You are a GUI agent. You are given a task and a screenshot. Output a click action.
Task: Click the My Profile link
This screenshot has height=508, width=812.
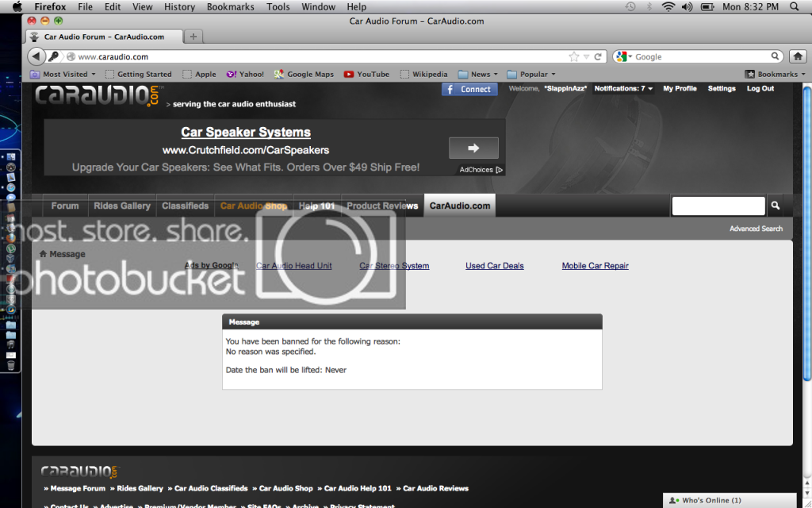(x=680, y=89)
